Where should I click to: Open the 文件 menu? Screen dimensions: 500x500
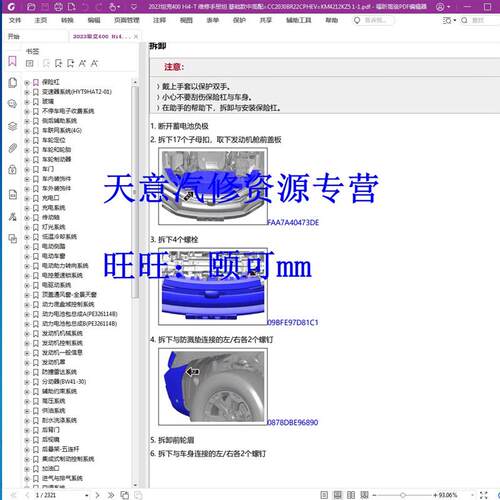click(15, 20)
